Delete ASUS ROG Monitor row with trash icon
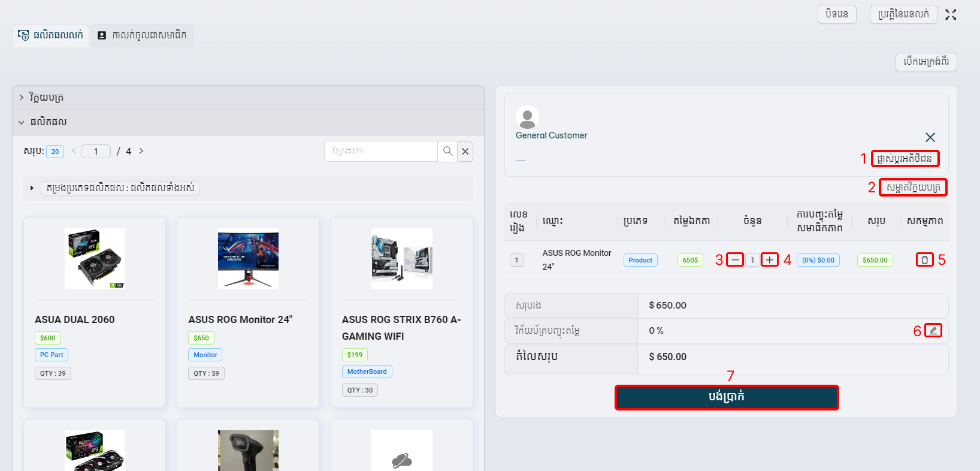 pyautogui.click(x=924, y=260)
